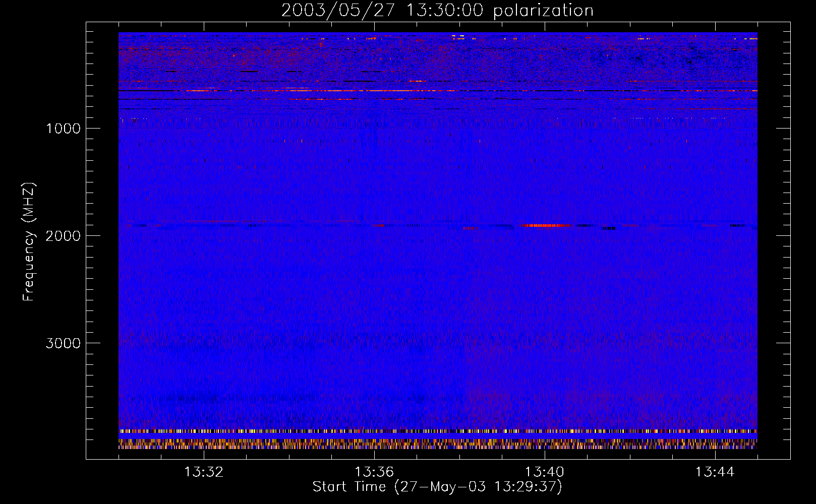Click the "Frequency (MHZ)" y-axis label

point(29,241)
